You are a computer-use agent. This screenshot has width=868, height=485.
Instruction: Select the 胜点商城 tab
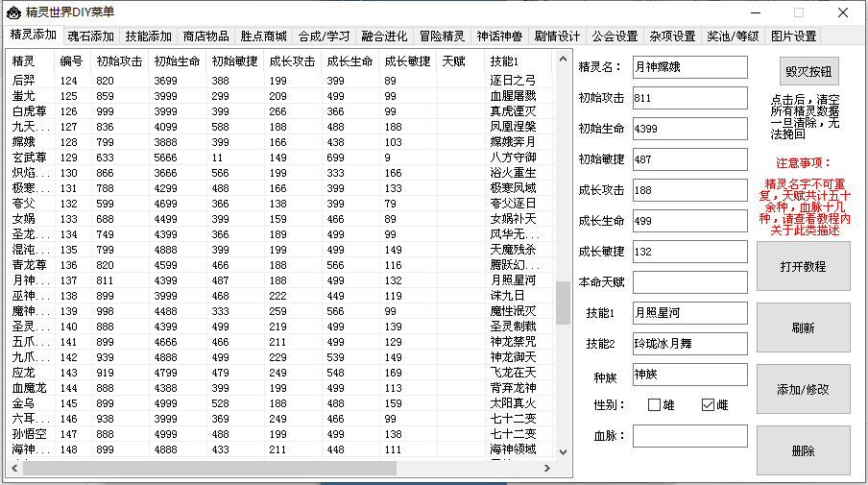(x=263, y=36)
